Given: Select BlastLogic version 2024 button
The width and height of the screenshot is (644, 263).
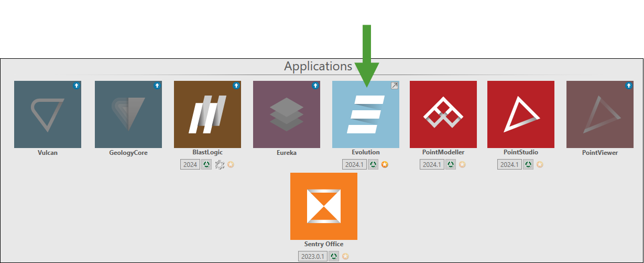Looking at the screenshot, I should pyautogui.click(x=190, y=165).
